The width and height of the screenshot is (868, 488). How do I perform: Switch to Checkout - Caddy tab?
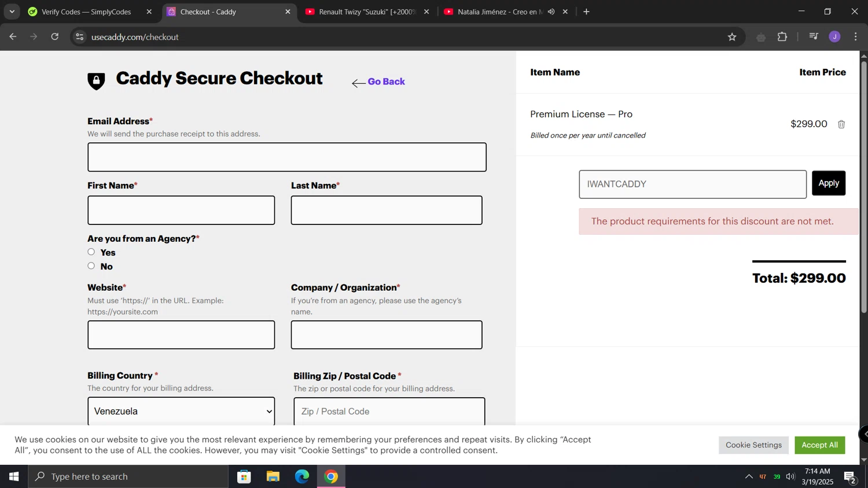[229, 12]
